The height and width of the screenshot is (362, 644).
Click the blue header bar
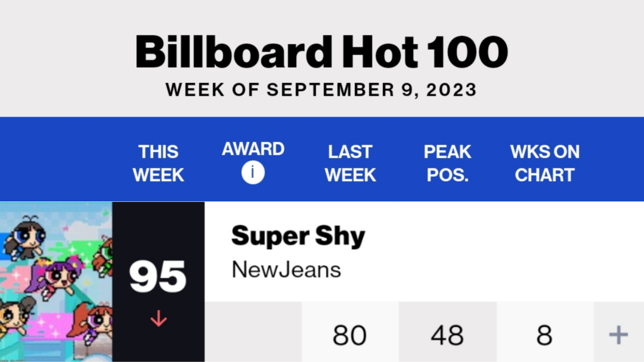(x=322, y=159)
